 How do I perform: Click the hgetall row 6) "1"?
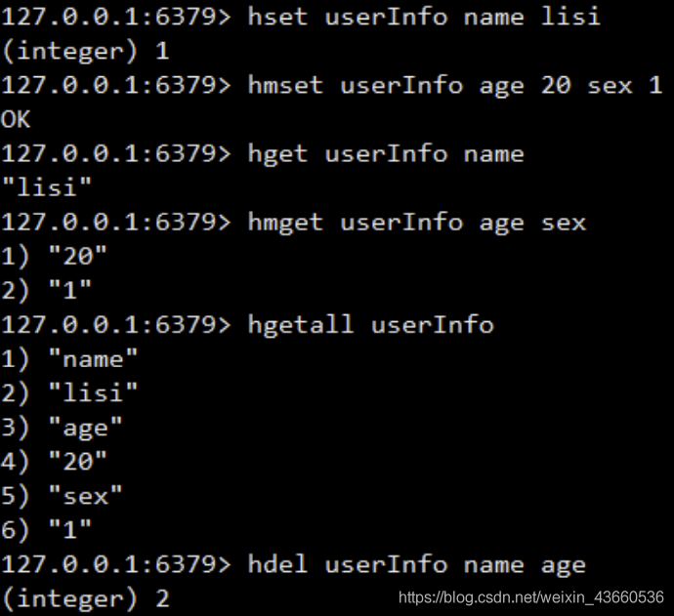[x=47, y=529]
